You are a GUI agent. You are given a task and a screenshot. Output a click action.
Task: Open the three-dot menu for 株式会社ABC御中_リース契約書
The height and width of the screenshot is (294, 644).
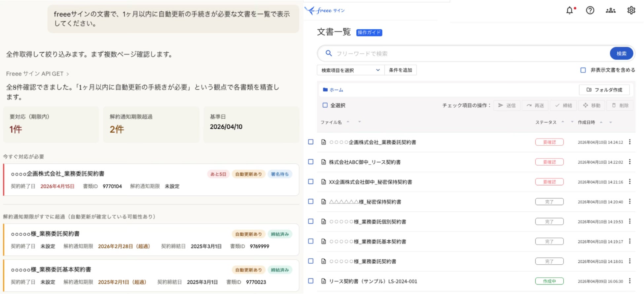pyautogui.click(x=630, y=162)
